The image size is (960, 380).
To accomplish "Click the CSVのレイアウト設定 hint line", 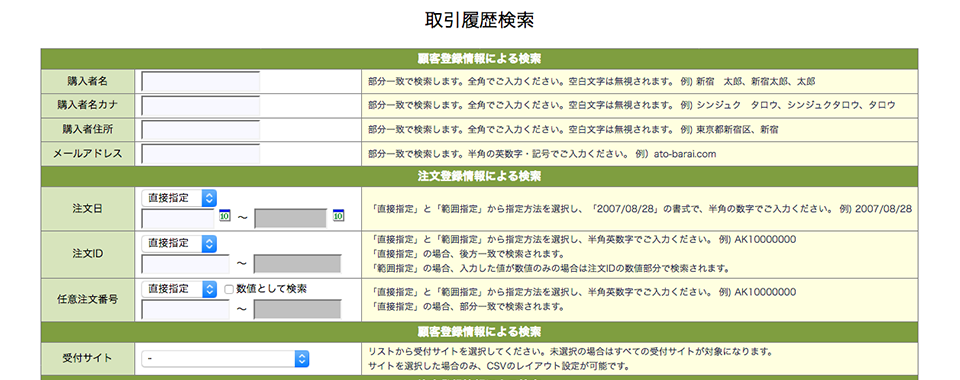I will click(x=499, y=367).
